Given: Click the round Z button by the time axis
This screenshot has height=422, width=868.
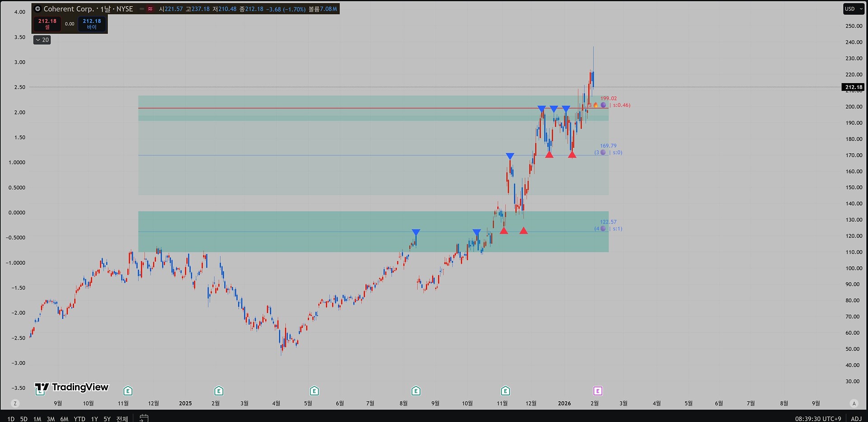Looking at the screenshot, I should [x=15, y=403].
